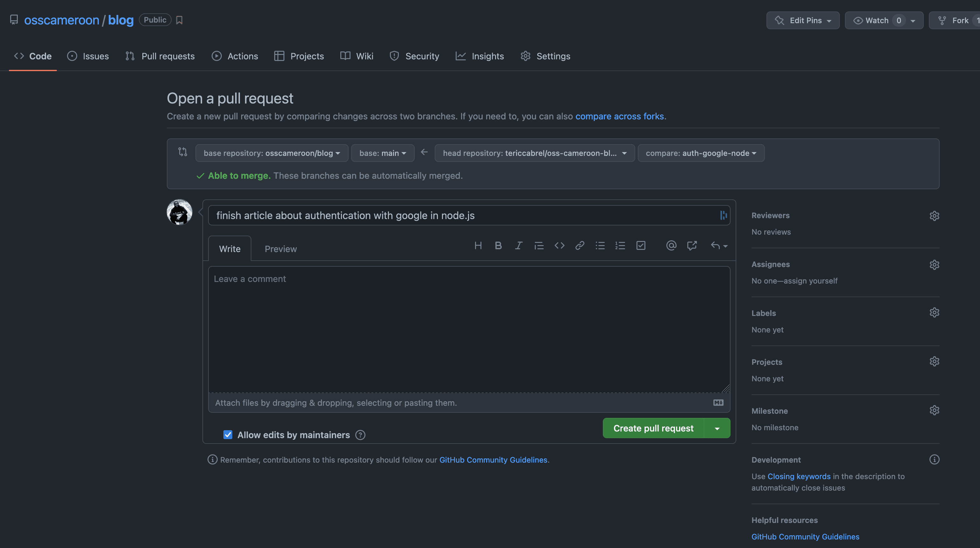Expand head repository dropdown
Screen dimensions: 980x548
[534, 153]
